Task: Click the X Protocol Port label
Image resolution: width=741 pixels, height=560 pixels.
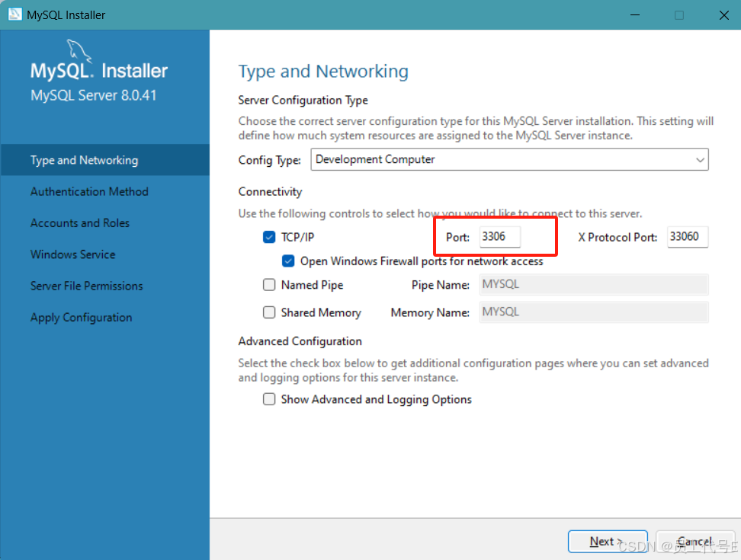Action: (x=617, y=238)
